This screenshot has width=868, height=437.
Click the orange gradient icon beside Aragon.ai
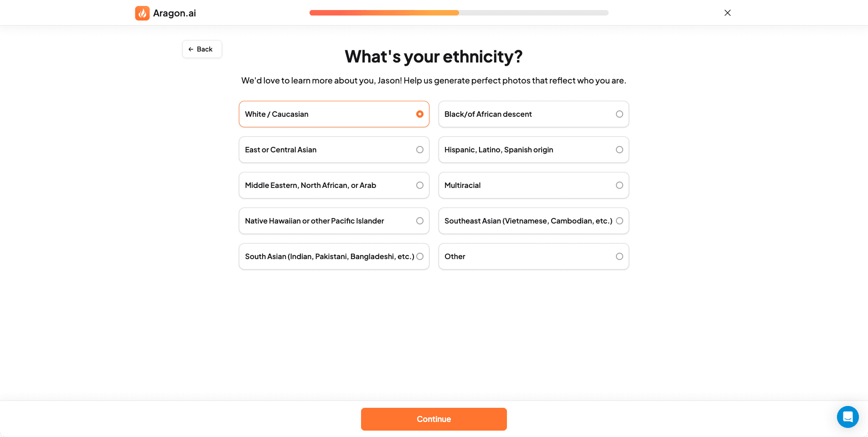click(142, 13)
